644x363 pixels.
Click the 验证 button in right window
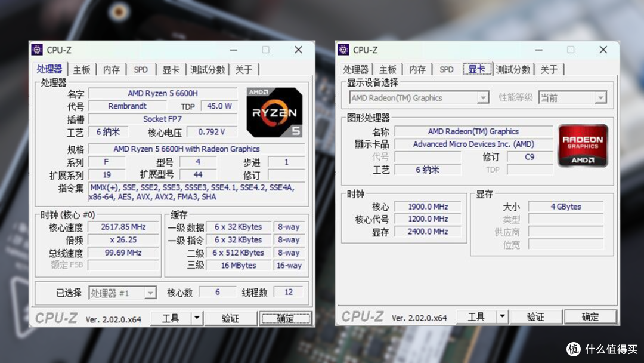pos(535,317)
